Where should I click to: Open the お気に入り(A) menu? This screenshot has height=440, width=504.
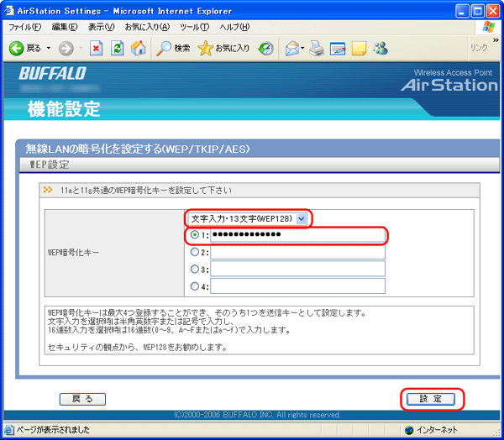[147, 28]
